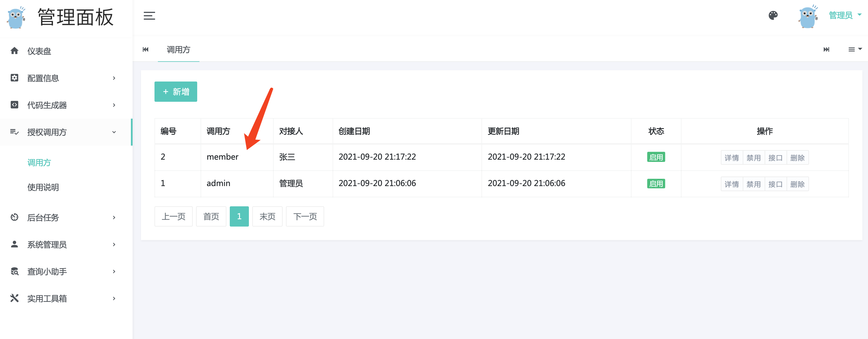The image size is (868, 339).
Task: Disable the admin caller with 禁用
Action: 753,184
